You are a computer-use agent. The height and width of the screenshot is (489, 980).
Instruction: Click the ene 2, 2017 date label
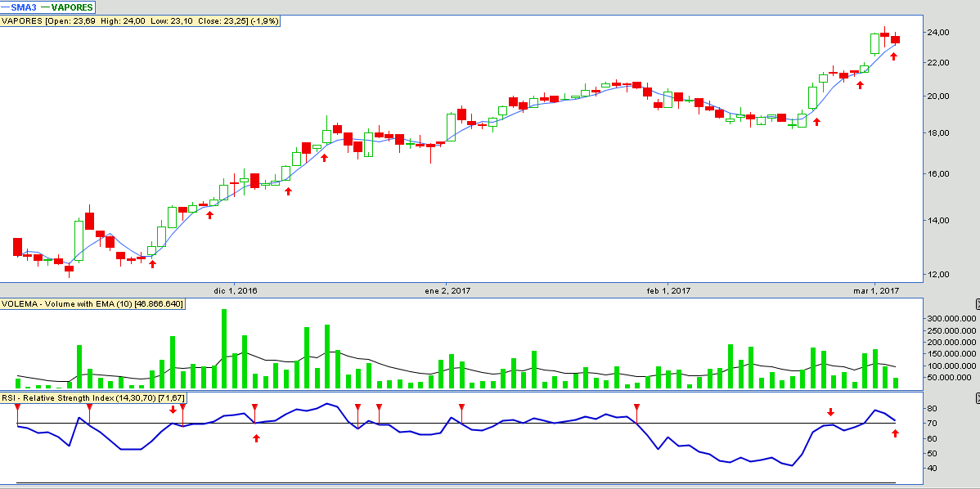(x=447, y=290)
